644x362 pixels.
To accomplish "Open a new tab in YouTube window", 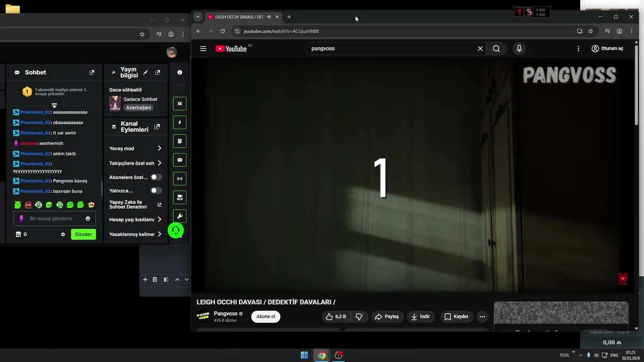I will pyautogui.click(x=289, y=17).
